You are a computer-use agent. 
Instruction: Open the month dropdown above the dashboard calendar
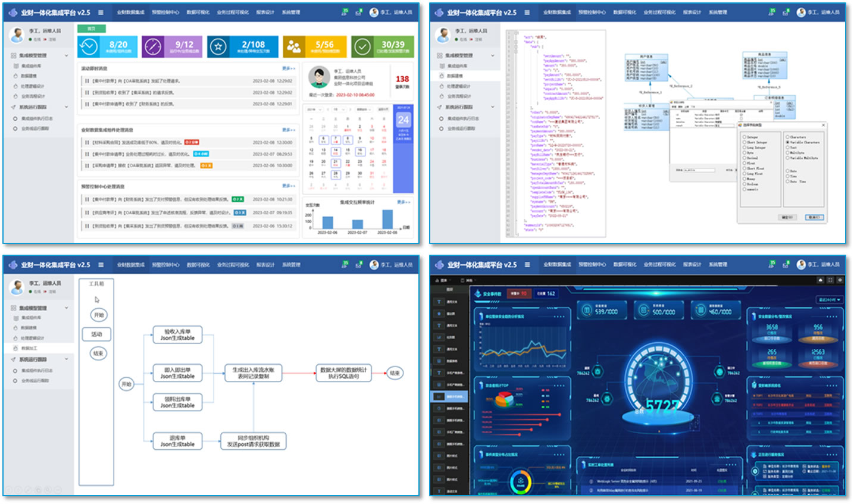pos(338,109)
